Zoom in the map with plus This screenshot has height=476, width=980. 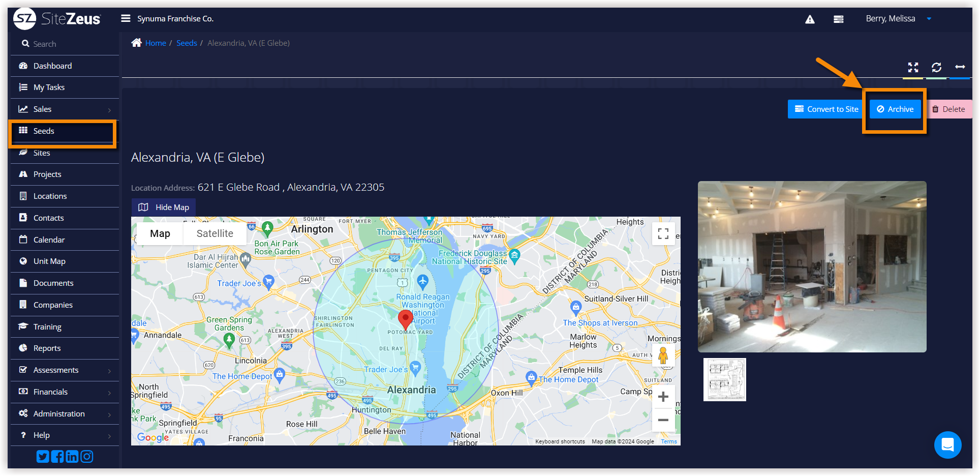pos(663,397)
